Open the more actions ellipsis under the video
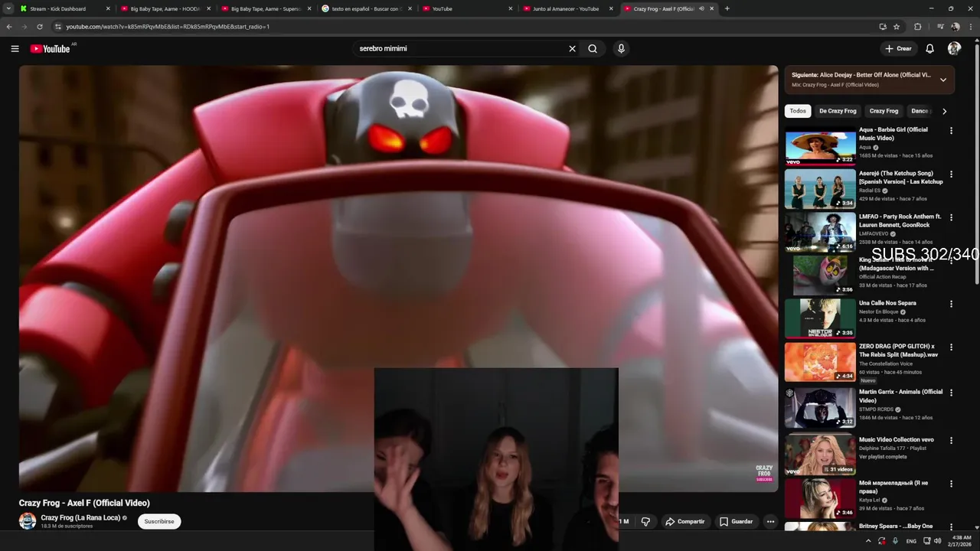980x551 pixels. pyautogui.click(x=770, y=522)
